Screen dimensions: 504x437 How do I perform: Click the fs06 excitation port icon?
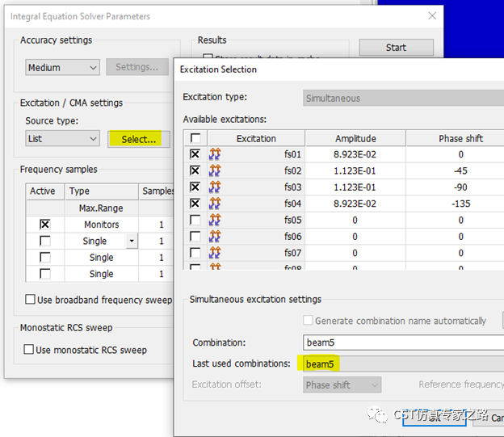tap(215, 237)
